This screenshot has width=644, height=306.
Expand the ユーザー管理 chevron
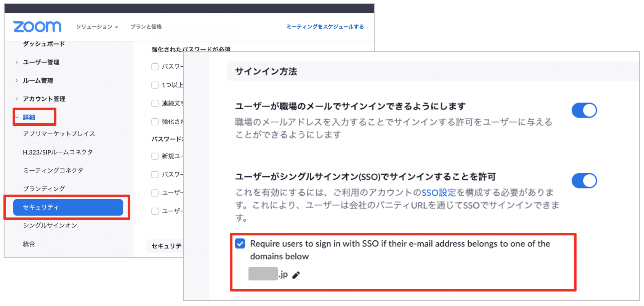[x=16, y=62]
